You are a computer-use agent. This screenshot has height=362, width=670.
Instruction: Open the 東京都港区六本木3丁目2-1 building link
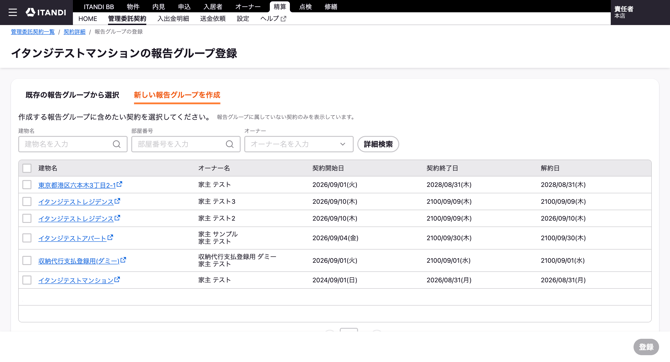point(77,185)
